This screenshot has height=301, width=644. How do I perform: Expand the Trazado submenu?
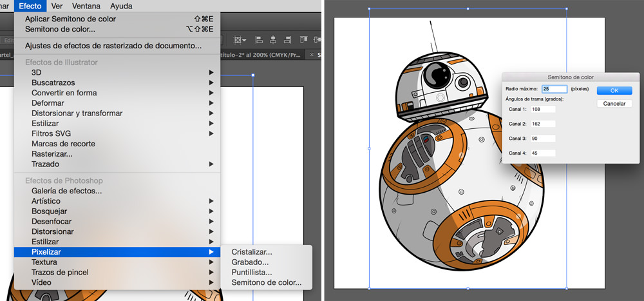point(117,164)
